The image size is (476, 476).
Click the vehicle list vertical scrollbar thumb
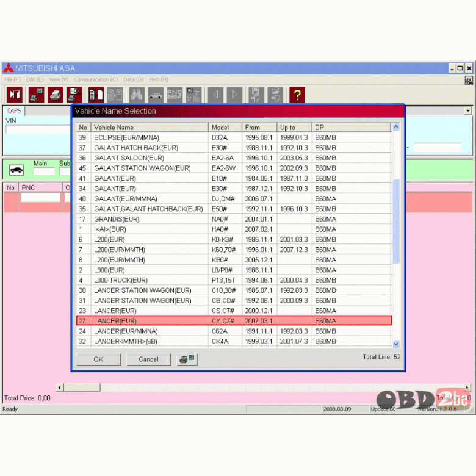click(x=396, y=221)
